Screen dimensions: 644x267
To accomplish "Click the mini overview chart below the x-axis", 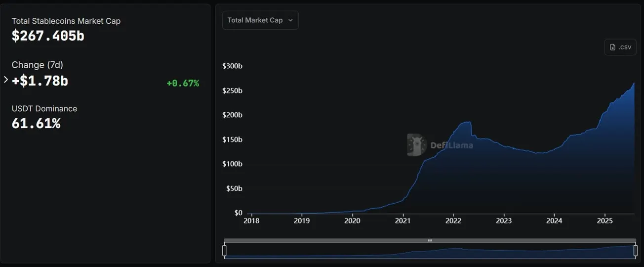I will click(430, 251).
